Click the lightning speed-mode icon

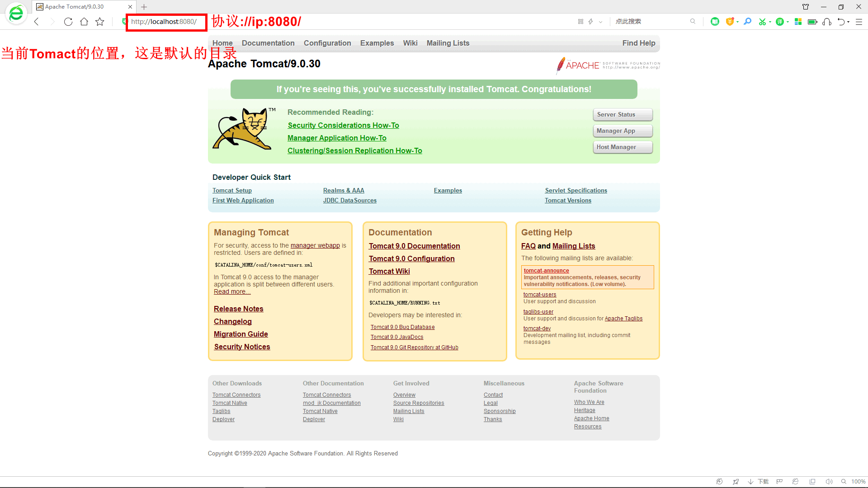[590, 21]
